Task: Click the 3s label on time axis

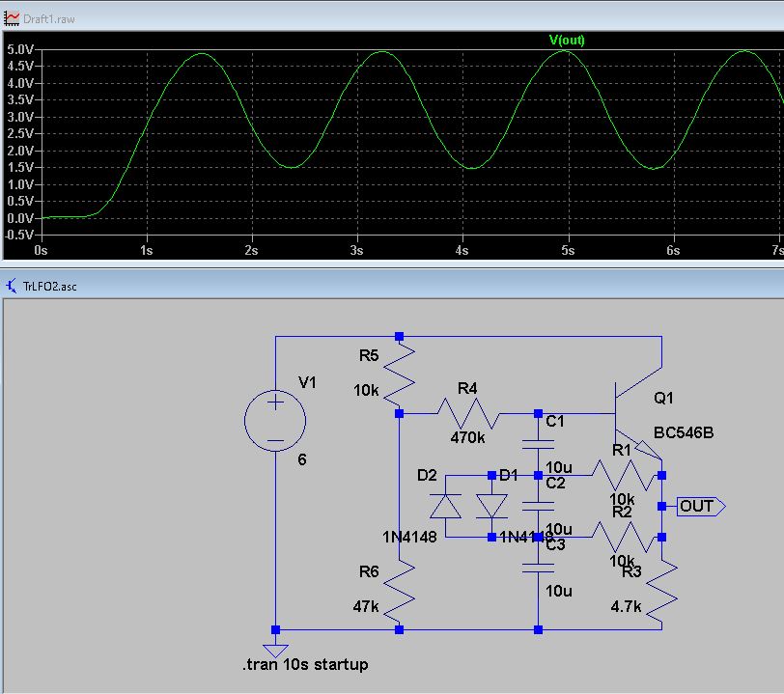Action: [x=357, y=249]
